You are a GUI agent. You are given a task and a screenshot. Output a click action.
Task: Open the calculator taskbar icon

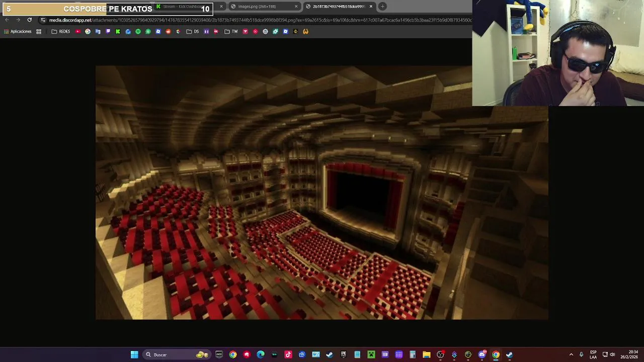413,354
